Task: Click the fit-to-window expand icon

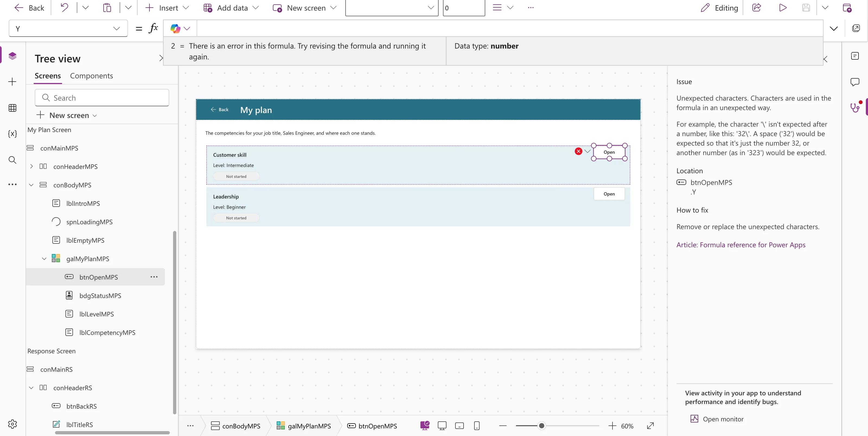Action: tap(650, 426)
